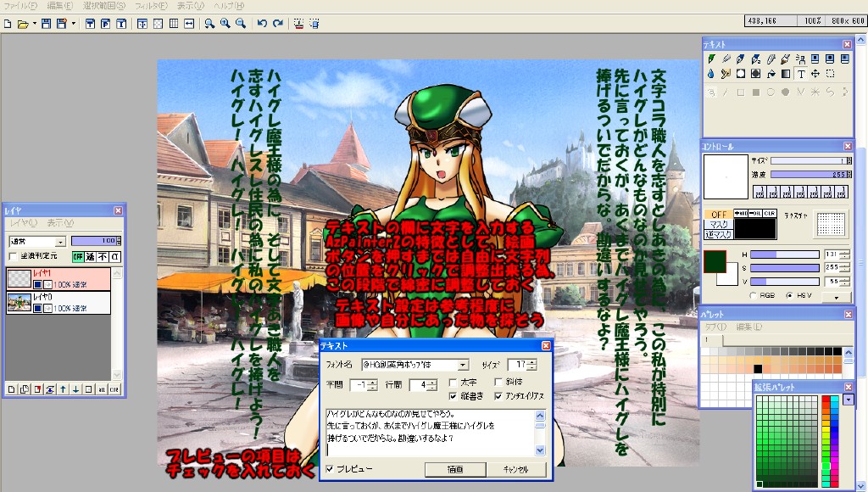868x492 pixels.
Task: Click the Open folder icon in the toolbar
Action: point(23,24)
